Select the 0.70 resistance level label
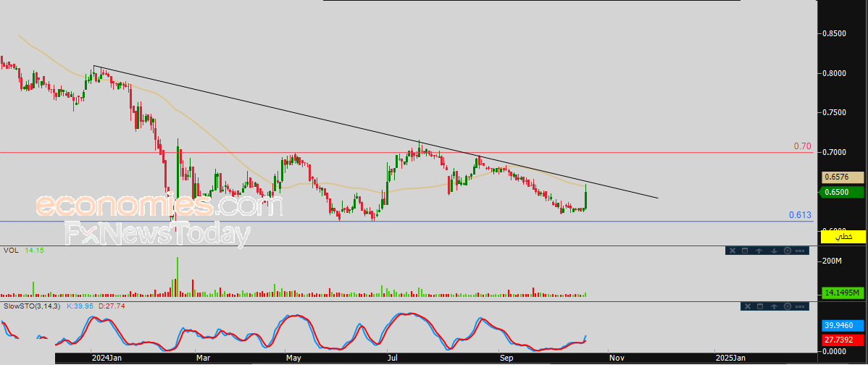The image size is (868, 365). (803, 146)
